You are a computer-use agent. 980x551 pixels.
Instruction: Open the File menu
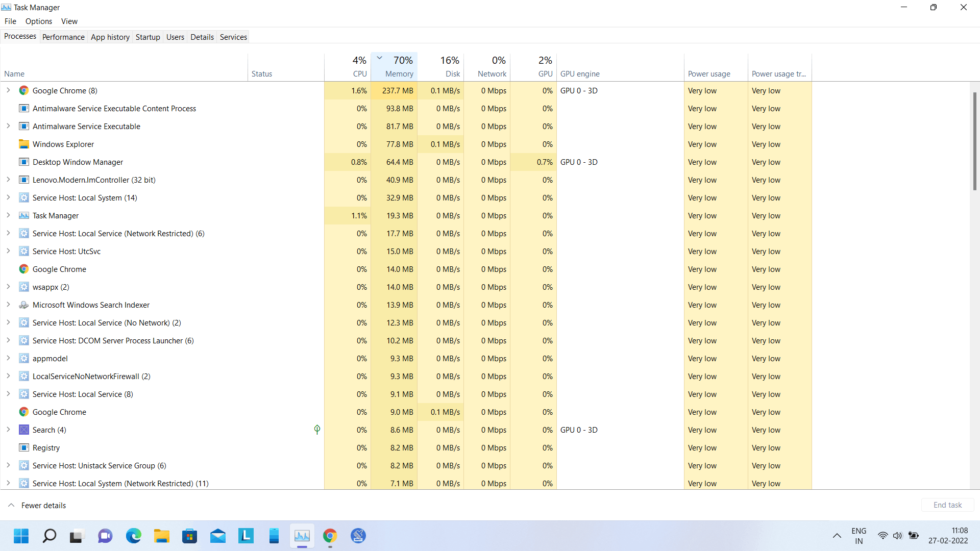click(10, 21)
